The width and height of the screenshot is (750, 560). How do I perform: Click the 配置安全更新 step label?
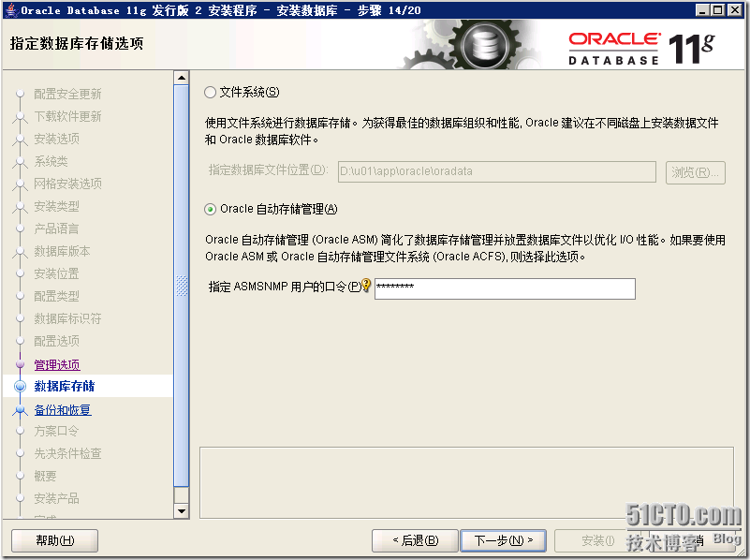tap(67, 95)
